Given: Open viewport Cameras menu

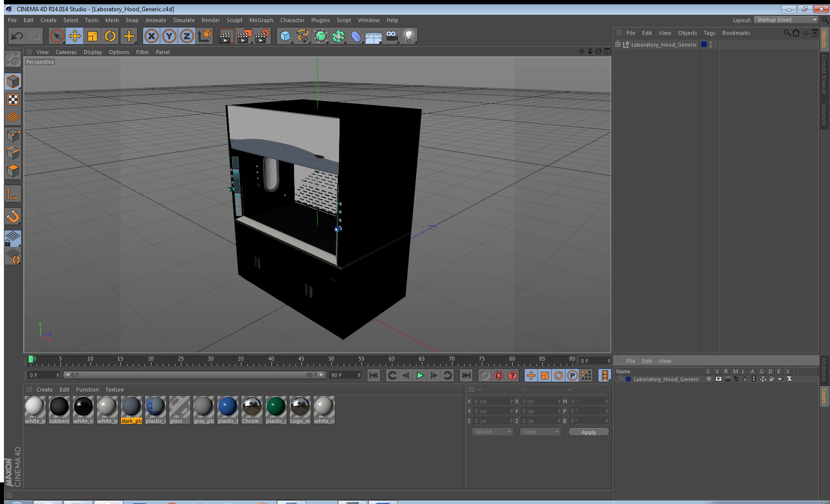Looking at the screenshot, I should tap(66, 52).
